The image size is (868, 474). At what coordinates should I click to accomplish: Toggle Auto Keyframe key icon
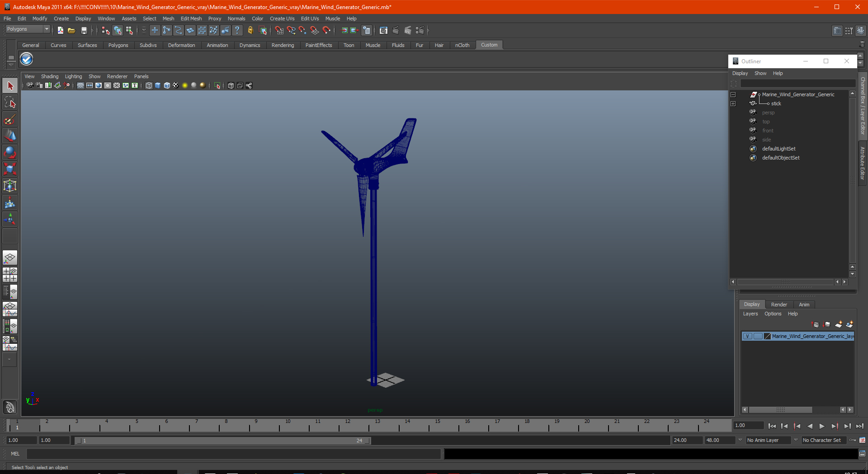[853, 440]
